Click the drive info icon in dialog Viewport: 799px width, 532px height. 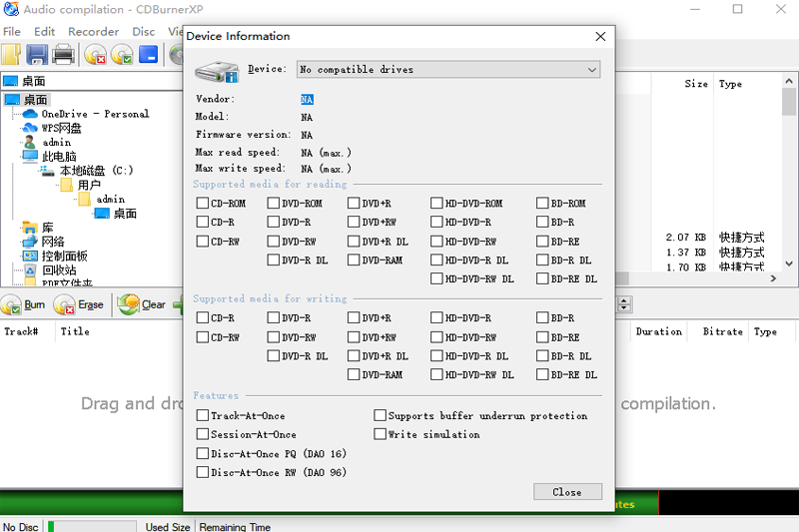[x=217, y=71]
